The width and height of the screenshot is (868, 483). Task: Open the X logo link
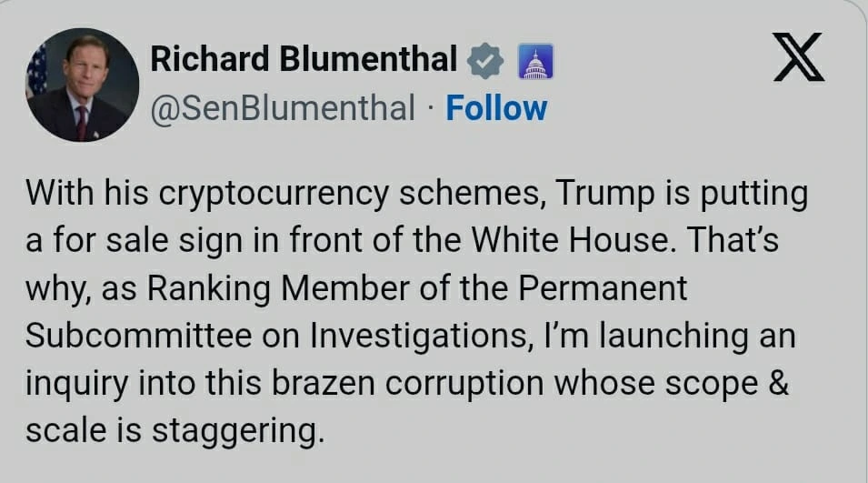[x=796, y=60]
